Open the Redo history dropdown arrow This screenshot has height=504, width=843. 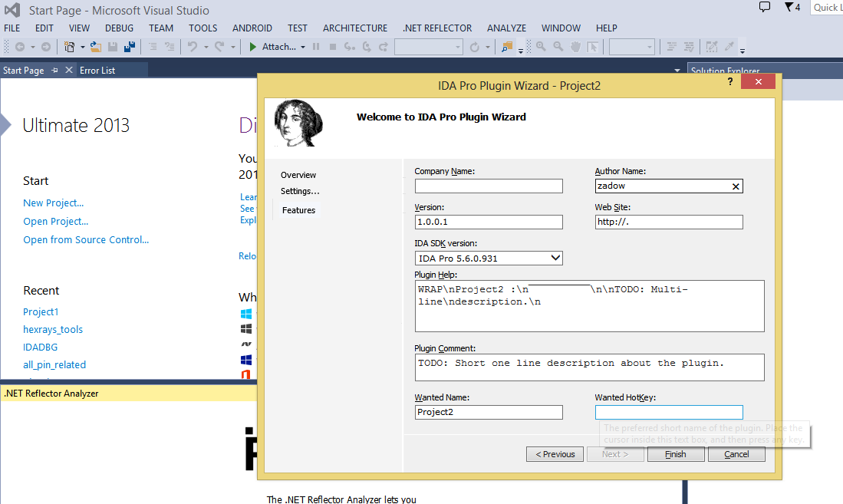[x=232, y=48]
